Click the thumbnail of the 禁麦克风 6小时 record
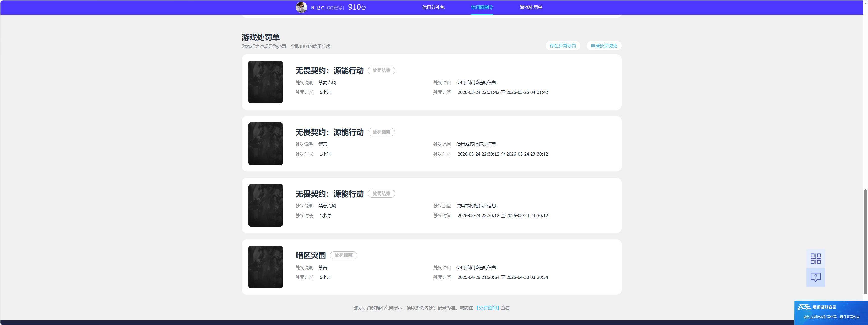This screenshot has height=325, width=868. click(265, 82)
